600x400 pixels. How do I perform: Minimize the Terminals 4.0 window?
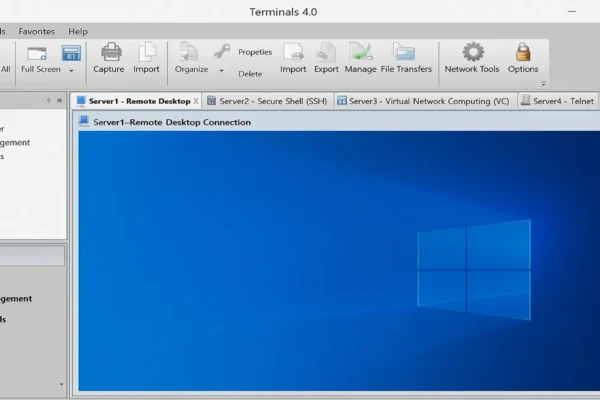[572, 12]
